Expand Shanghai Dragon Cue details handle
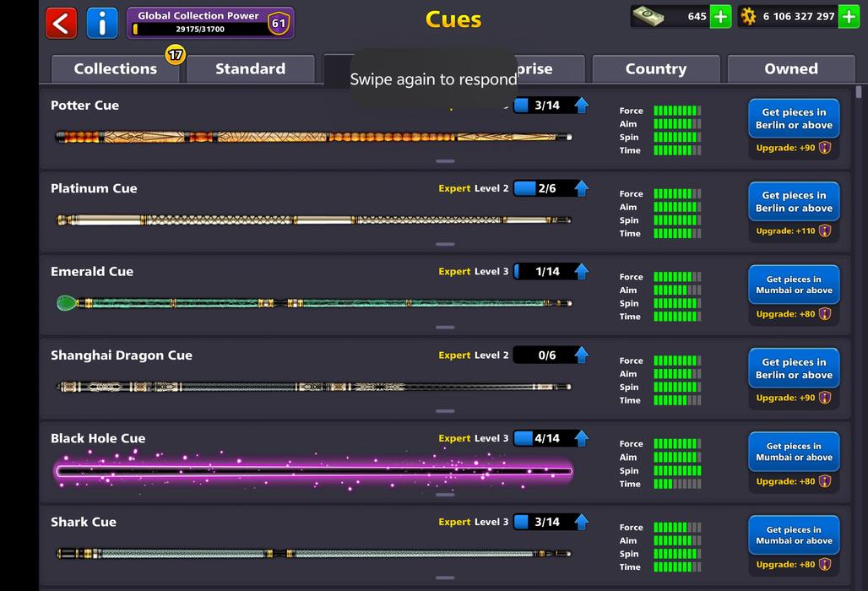Image resolution: width=868 pixels, height=591 pixels. [x=445, y=410]
